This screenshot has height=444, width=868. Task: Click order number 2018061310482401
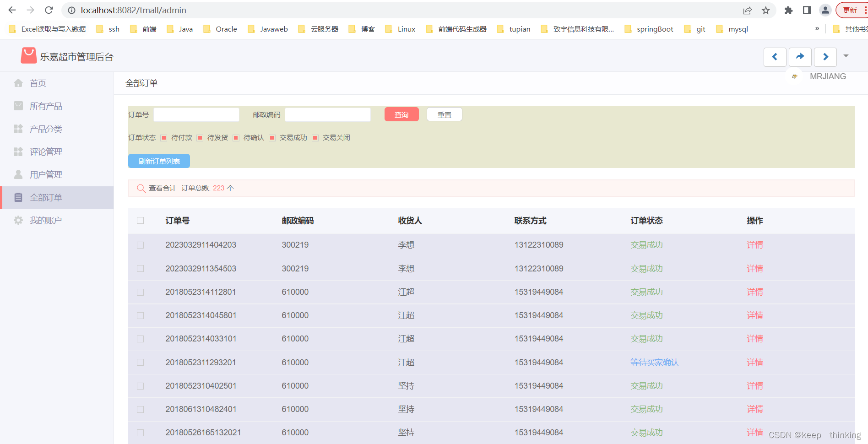point(201,409)
